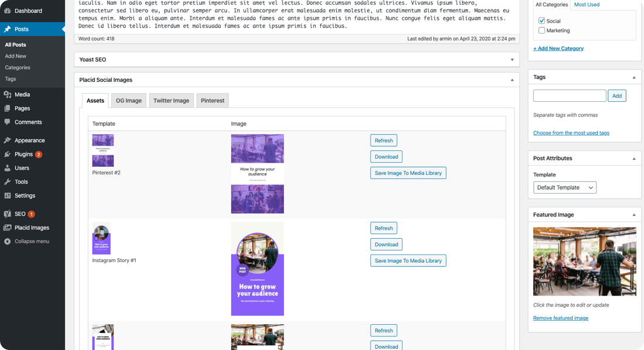
Task: Collapse the Post Attributes panel arrow
Action: 633,159
